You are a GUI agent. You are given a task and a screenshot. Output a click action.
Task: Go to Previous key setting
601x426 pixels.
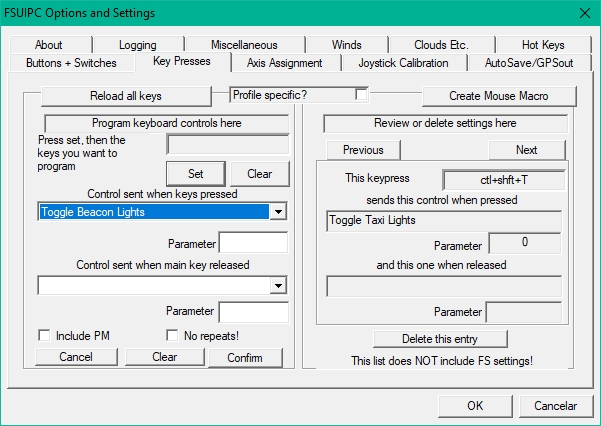coord(363,150)
